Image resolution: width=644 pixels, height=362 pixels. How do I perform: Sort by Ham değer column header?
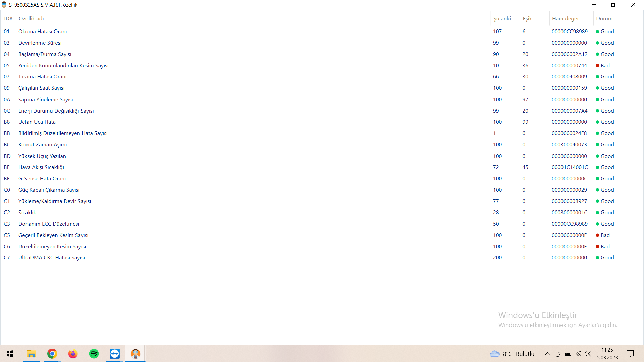click(x=566, y=19)
